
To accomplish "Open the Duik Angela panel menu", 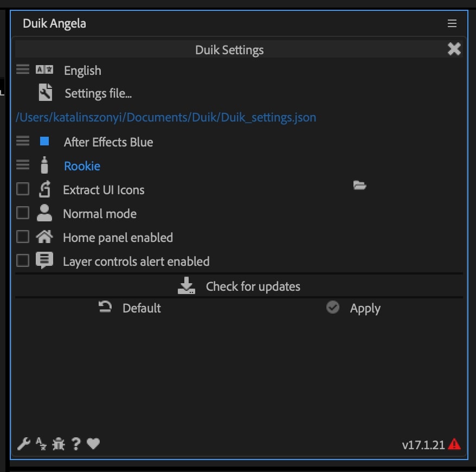I will coord(452,23).
